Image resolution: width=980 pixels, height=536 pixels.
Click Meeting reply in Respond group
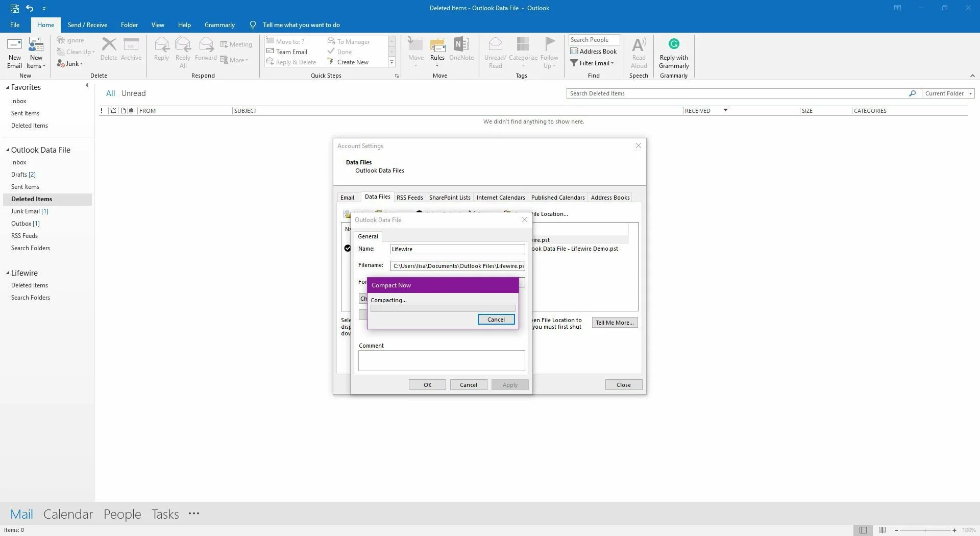(236, 44)
